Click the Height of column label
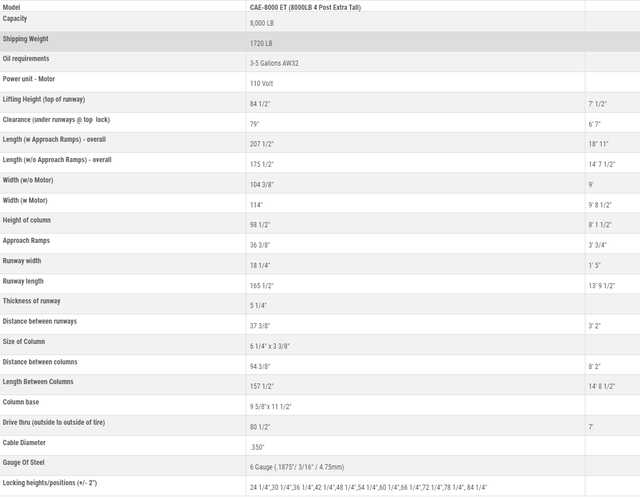This screenshot has height=498, width=640. [26, 220]
